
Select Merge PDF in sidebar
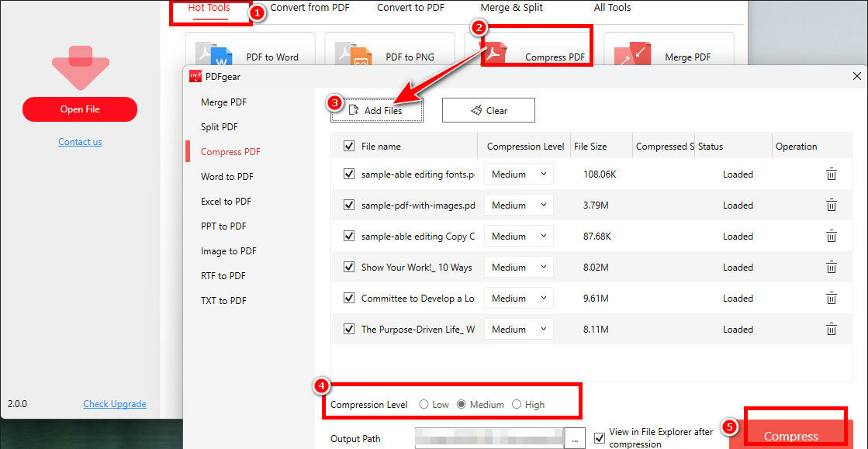223,102
